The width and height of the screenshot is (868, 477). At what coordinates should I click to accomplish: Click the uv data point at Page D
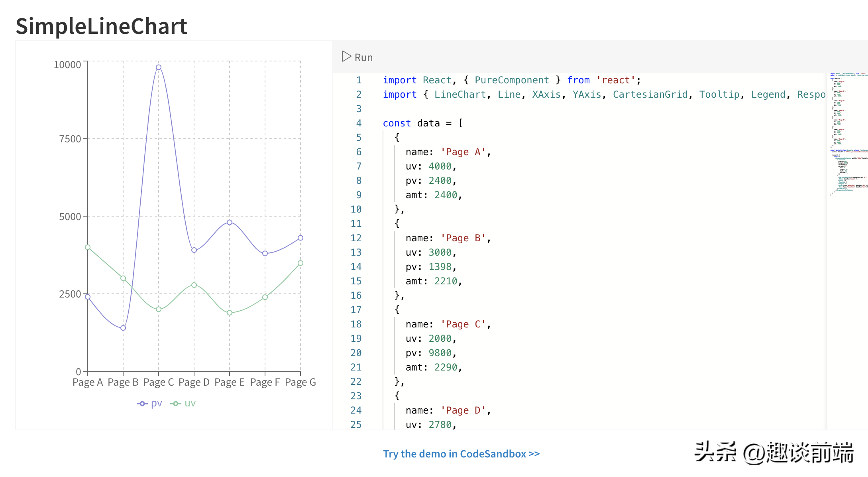click(194, 285)
